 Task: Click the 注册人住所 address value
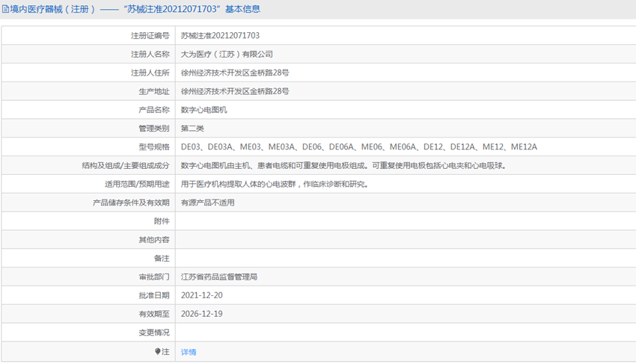click(x=235, y=73)
